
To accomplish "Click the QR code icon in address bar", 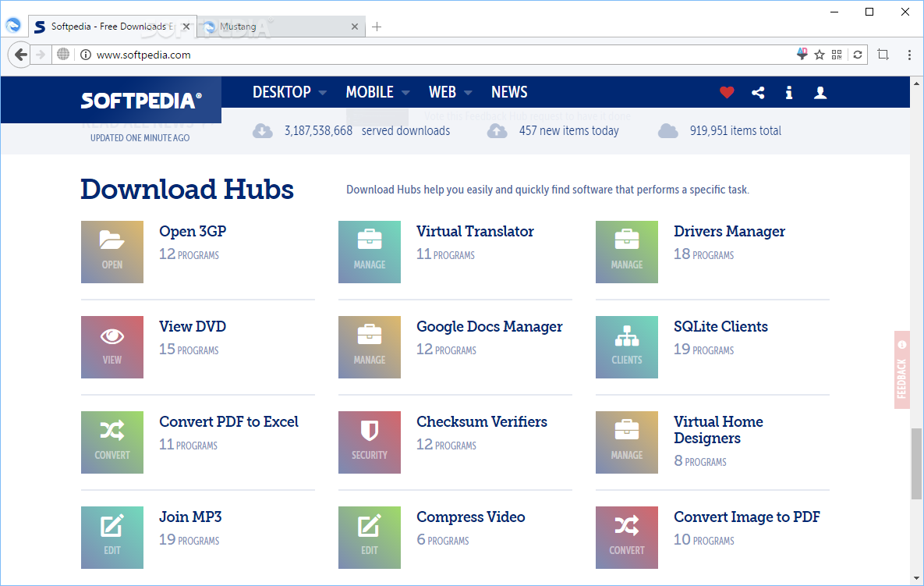I will (837, 55).
